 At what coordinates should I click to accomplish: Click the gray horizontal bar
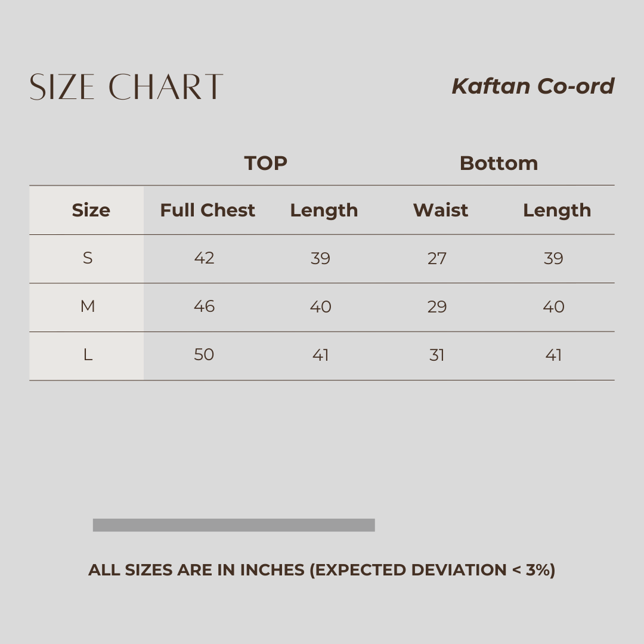tap(234, 525)
